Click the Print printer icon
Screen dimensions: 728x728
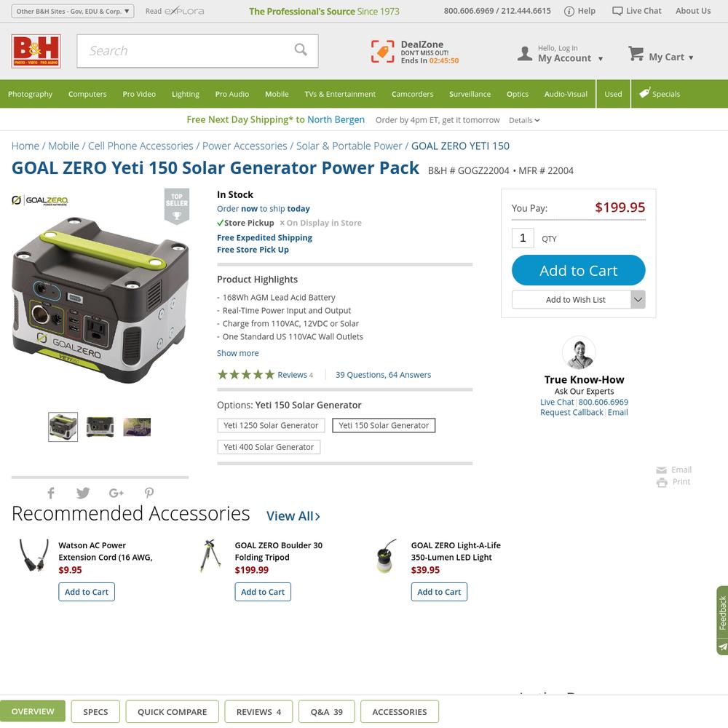pos(662,483)
